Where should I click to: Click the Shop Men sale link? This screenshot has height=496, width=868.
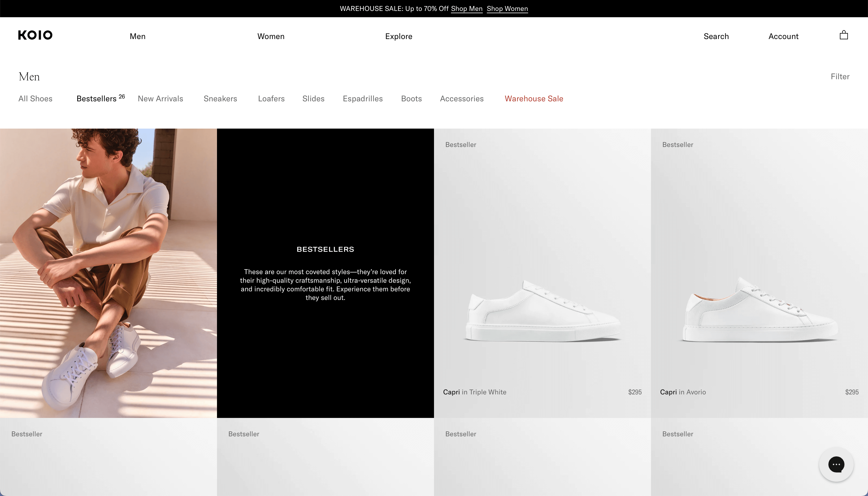[466, 9]
